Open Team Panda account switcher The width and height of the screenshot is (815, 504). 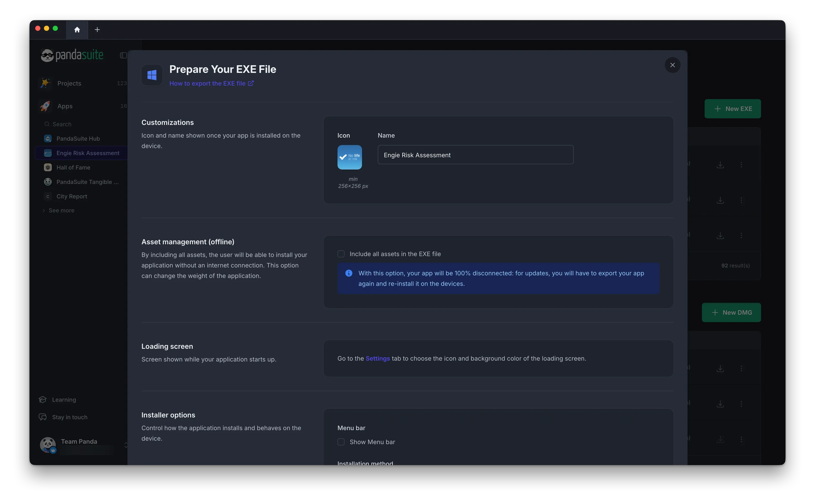tap(83, 445)
